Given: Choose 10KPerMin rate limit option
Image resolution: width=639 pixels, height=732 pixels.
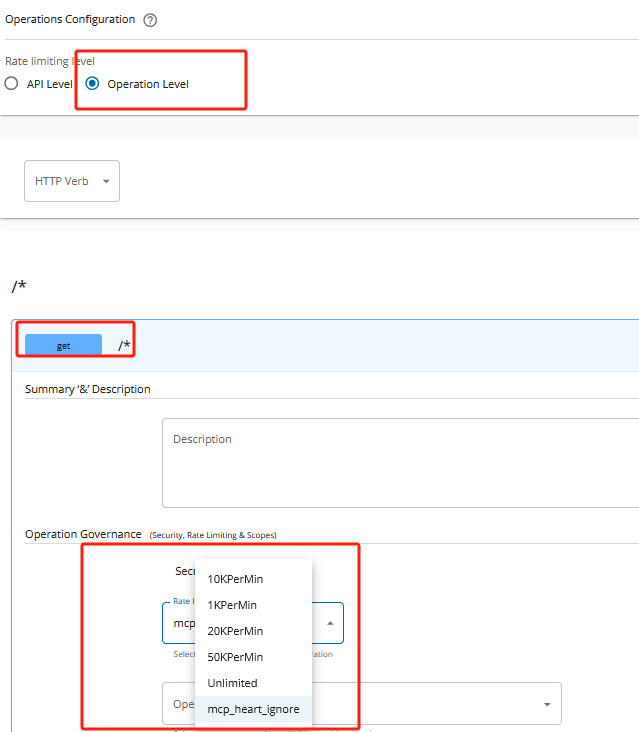Looking at the screenshot, I should point(253,579).
